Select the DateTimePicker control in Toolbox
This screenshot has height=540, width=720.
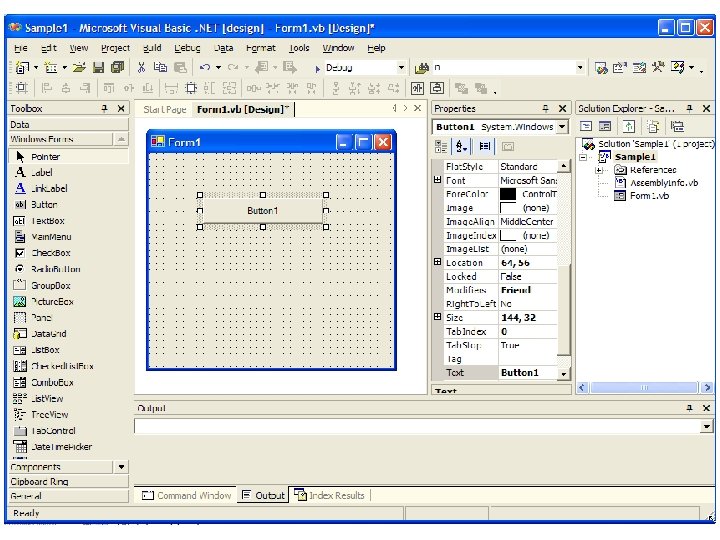click(68, 447)
